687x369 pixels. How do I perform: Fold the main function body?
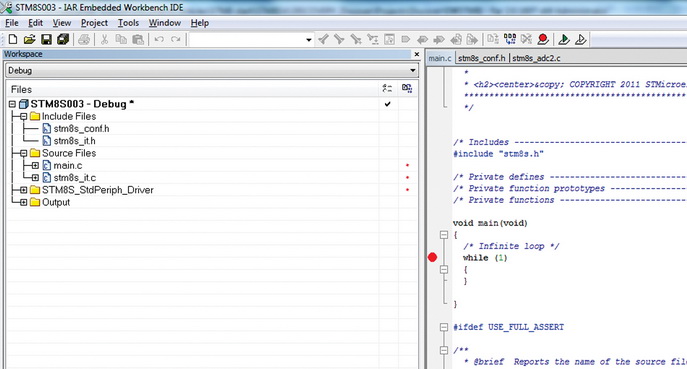pyautogui.click(x=444, y=235)
